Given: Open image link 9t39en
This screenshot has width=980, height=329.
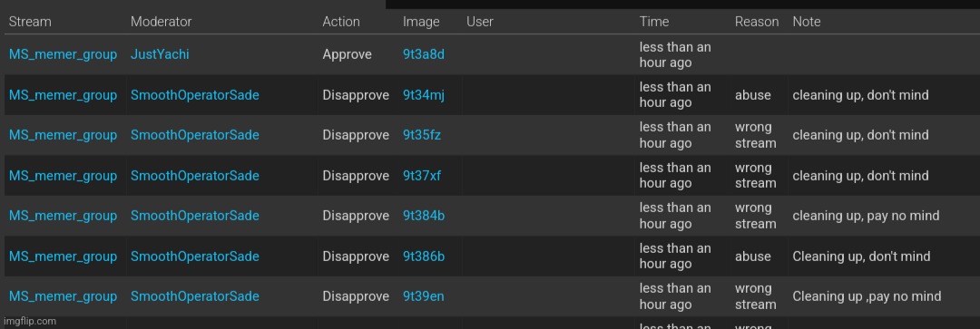Looking at the screenshot, I should (x=424, y=295).
